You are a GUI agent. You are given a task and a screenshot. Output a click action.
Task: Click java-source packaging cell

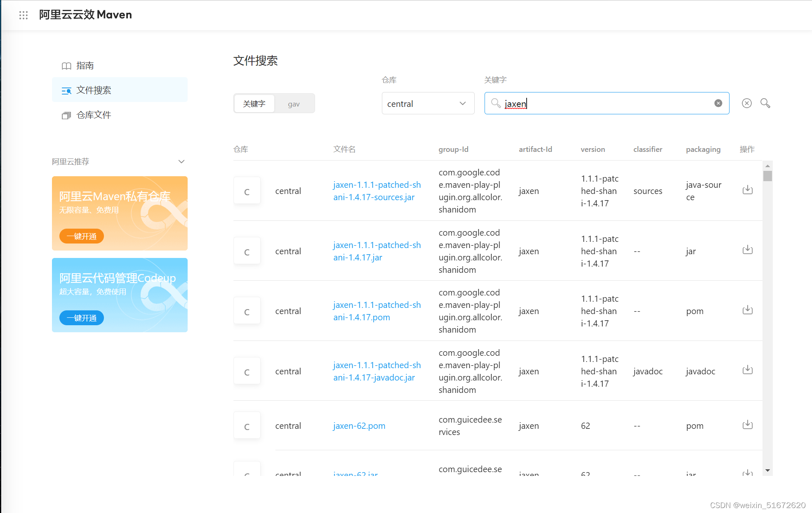click(704, 191)
